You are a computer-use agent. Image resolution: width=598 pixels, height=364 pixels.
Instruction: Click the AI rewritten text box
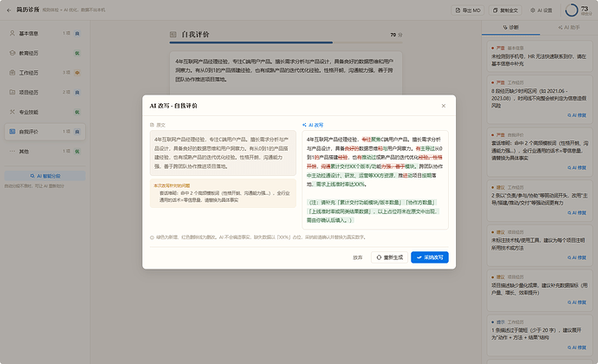(x=375, y=179)
